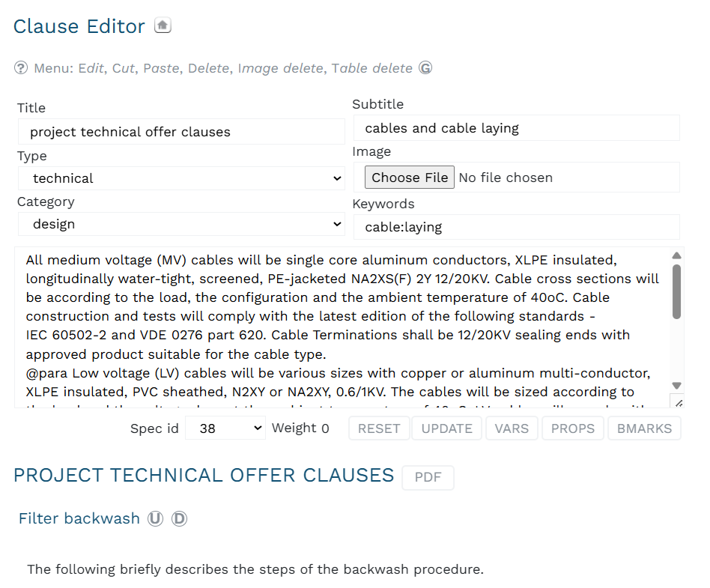Image resolution: width=710 pixels, height=588 pixels.
Task: Expand the Spec id dropdown showing 38
Action: point(225,428)
